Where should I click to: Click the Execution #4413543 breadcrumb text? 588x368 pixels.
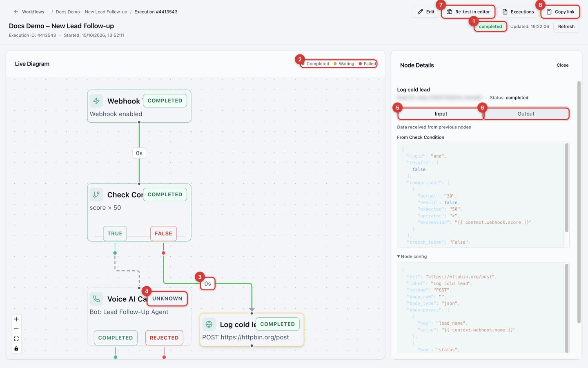(x=156, y=12)
